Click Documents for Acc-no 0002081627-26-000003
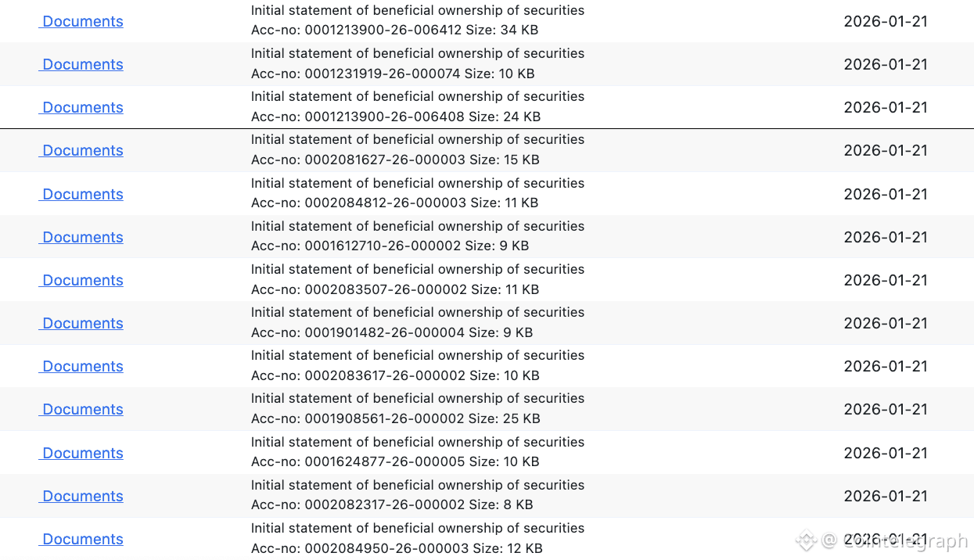The image size is (974, 560). point(82,150)
